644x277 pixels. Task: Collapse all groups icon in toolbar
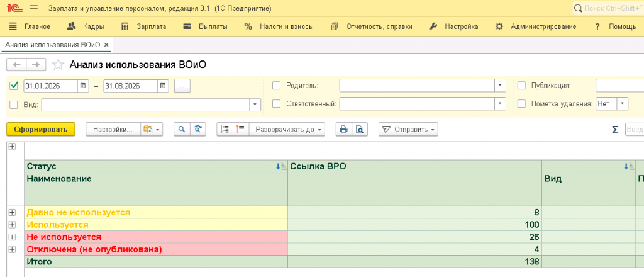[225, 130]
